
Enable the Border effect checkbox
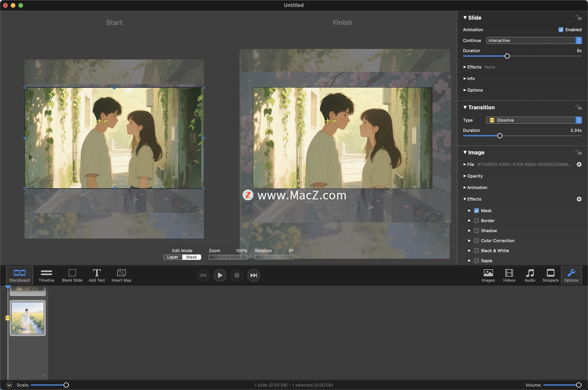tap(476, 221)
